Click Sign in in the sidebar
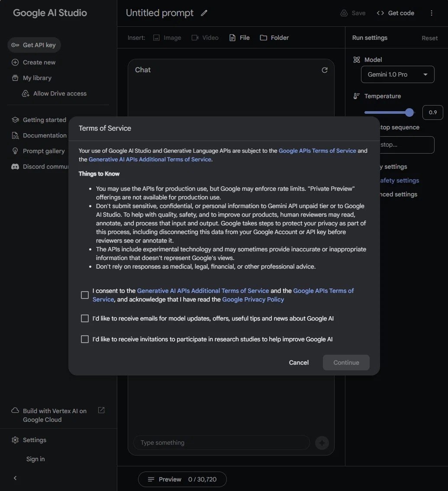 35,459
